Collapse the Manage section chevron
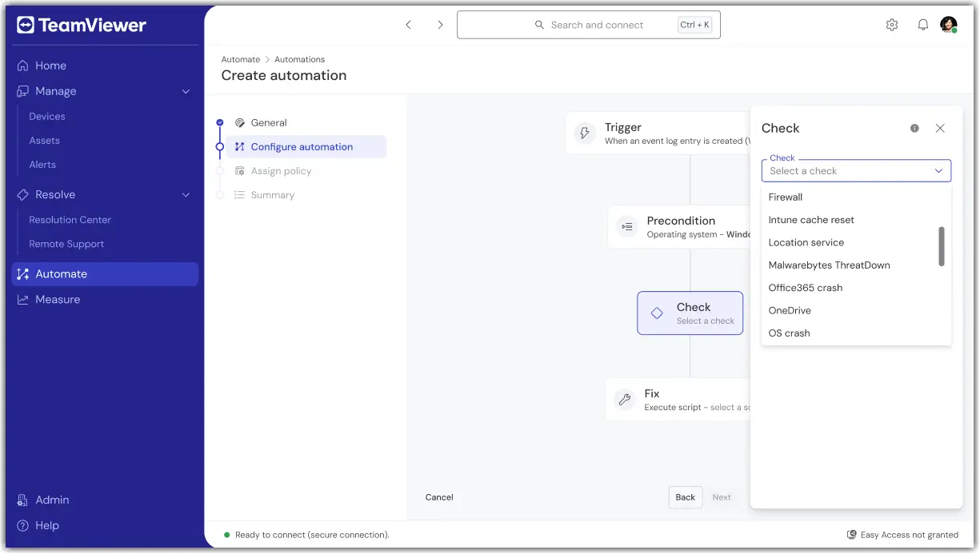This screenshot has width=980, height=554. pos(186,91)
